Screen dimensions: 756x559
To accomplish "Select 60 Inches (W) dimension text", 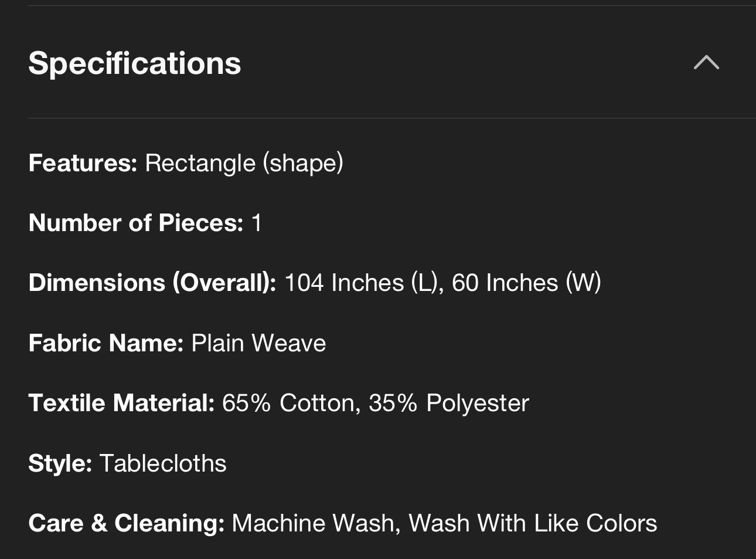I will pyautogui.click(x=526, y=283).
